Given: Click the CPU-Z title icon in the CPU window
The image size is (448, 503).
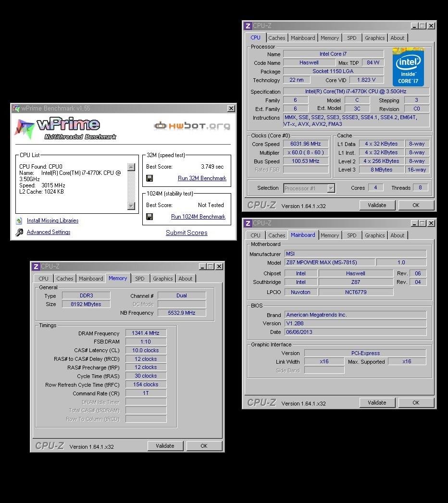Looking at the screenshot, I should pos(248,25).
